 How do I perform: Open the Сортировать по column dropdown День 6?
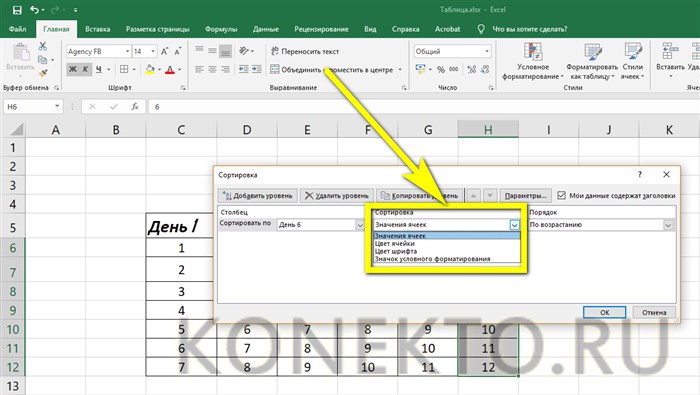pyautogui.click(x=360, y=225)
